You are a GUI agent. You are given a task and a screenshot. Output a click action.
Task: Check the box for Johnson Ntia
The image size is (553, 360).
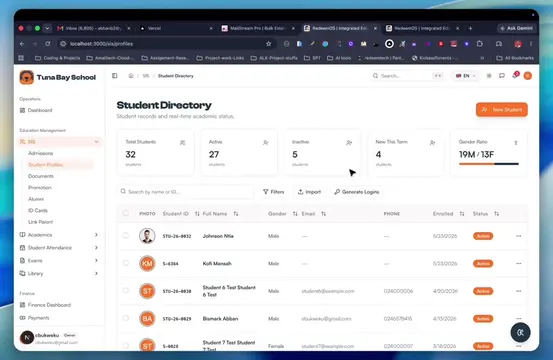pyautogui.click(x=126, y=235)
